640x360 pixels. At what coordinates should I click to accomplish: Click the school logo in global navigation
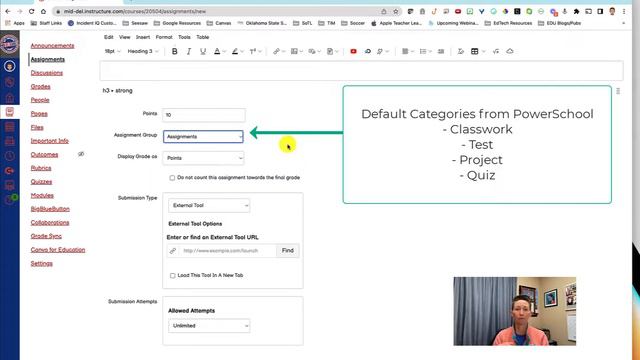9,44
